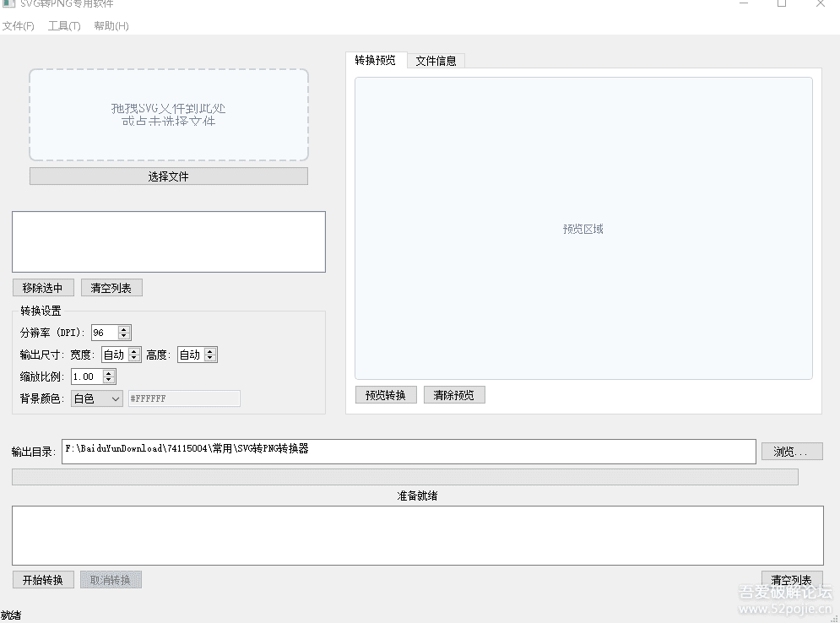Click 预览转换 in the preview panel
Image resolution: width=840 pixels, height=623 pixels.
pyautogui.click(x=386, y=394)
